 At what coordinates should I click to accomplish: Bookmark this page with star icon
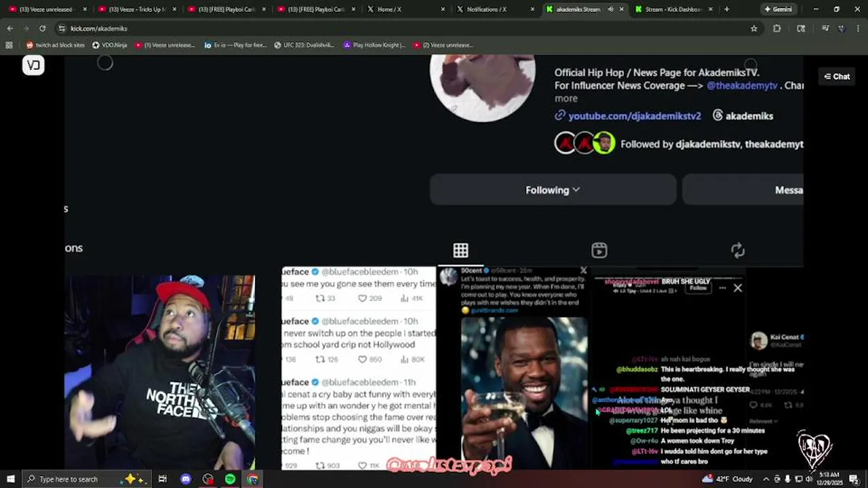click(753, 28)
